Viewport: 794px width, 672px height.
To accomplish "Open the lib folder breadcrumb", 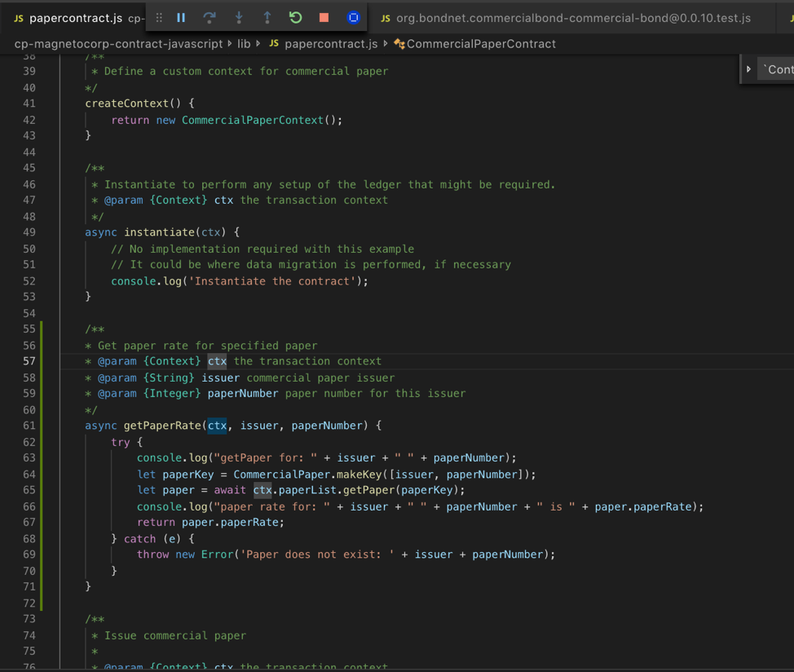I will coord(244,43).
